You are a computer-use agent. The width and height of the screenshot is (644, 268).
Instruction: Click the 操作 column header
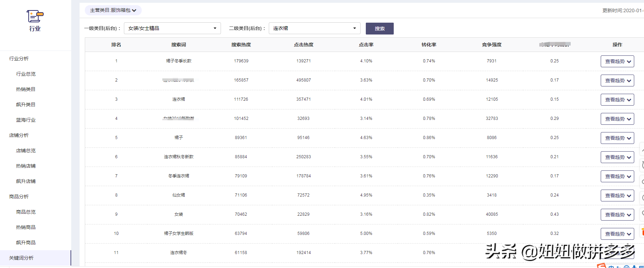tap(617, 45)
